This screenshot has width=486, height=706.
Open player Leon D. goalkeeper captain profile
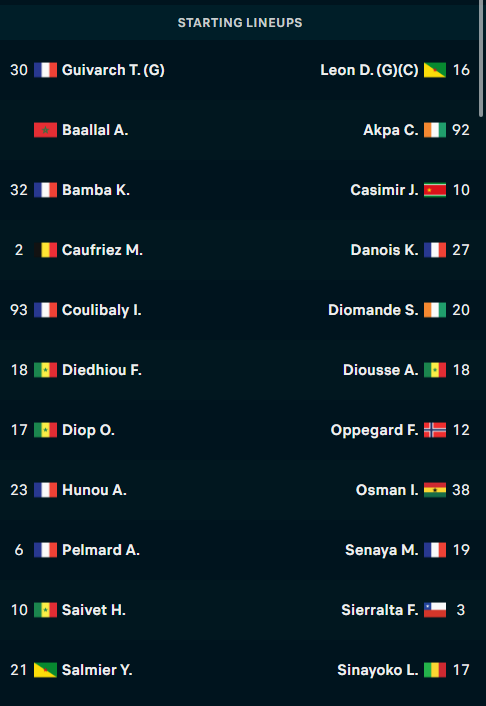pyautogui.click(x=369, y=70)
